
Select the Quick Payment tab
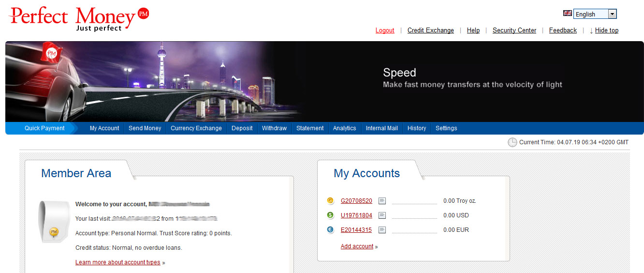tap(44, 128)
